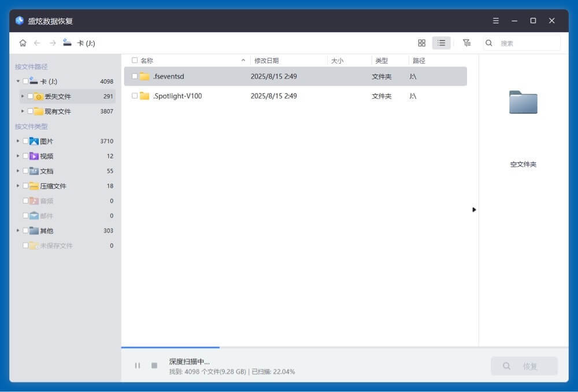
Task: Open the filter funnel icon
Action: pyautogui.click(x=466, y=42)
